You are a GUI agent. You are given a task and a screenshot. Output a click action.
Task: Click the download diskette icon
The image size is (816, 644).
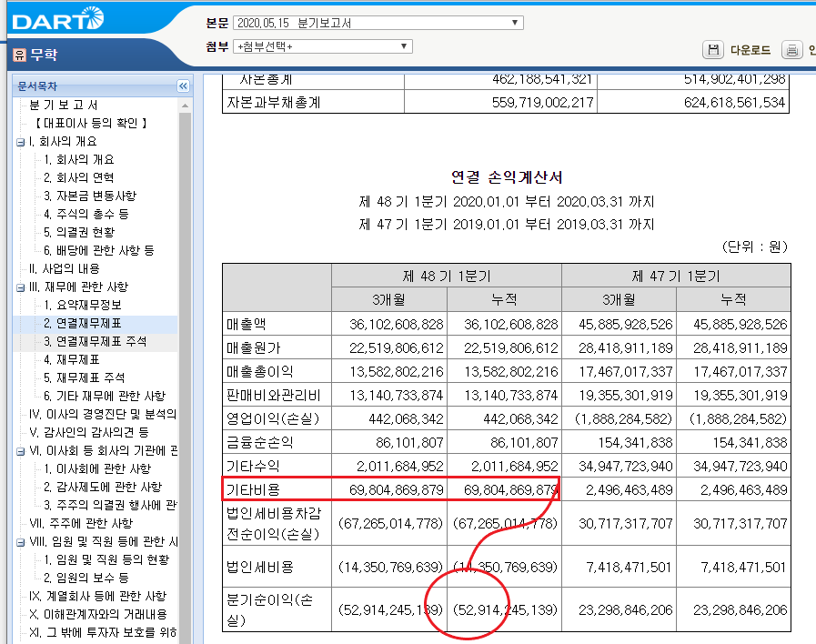pyautogui.click(x=713, y=50)
